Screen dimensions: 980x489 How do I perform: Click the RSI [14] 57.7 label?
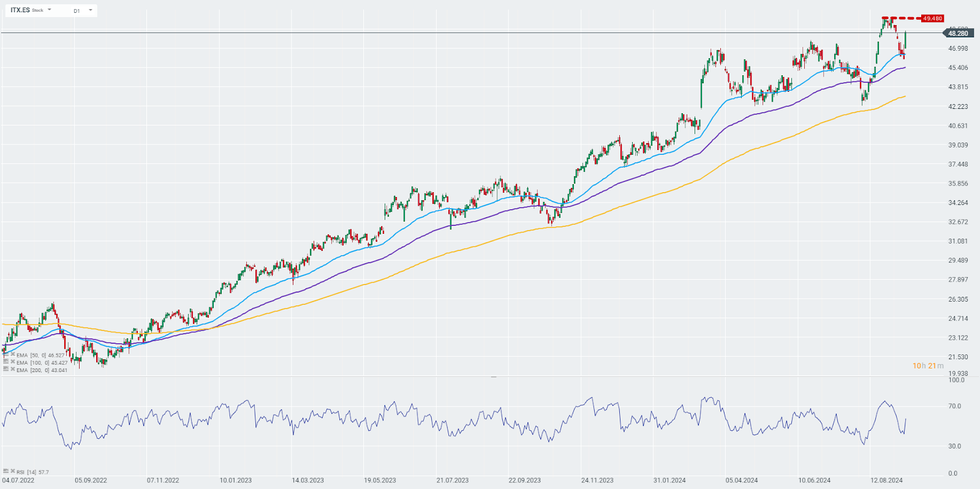coord(33,472)
